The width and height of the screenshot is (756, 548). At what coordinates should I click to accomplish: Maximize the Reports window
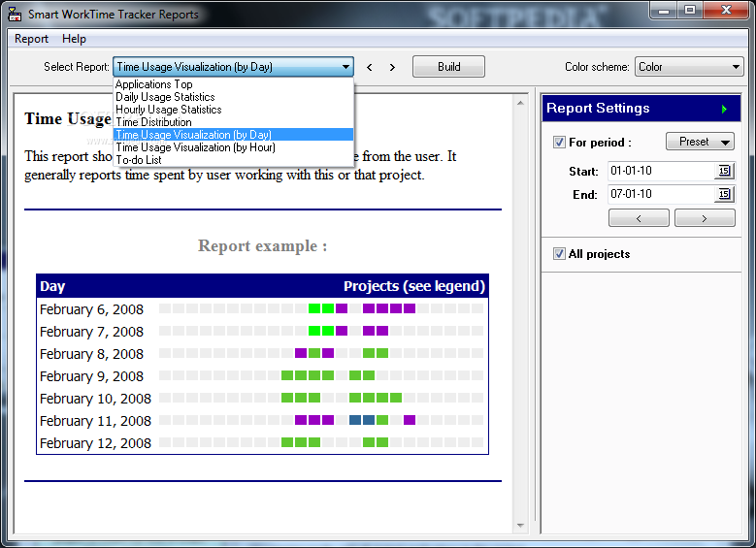tap(690, 10)
